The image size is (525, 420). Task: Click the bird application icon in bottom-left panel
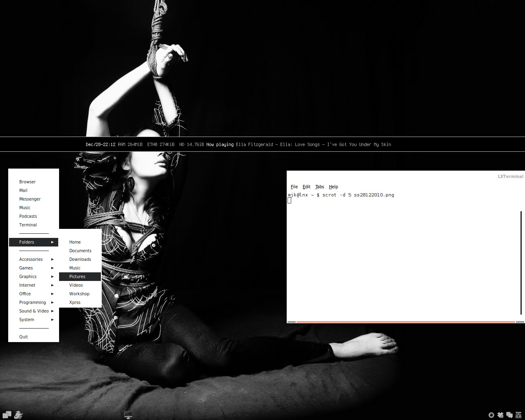[18, 415]
